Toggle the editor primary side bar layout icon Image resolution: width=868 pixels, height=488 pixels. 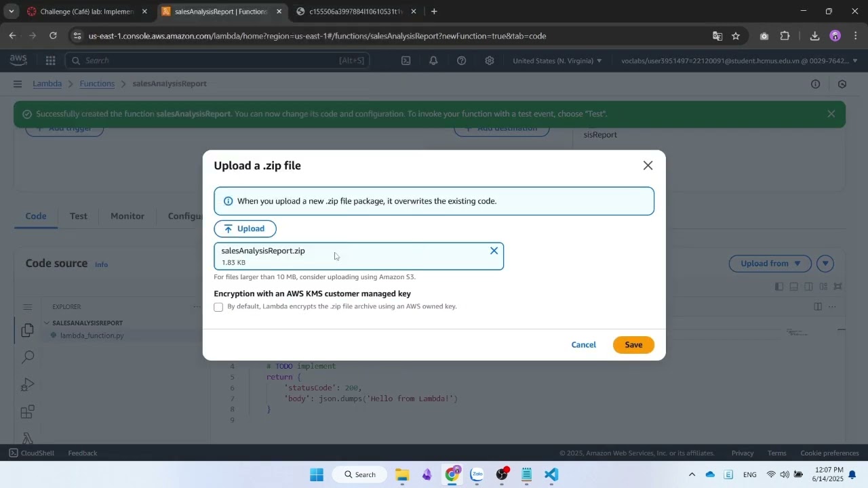[778, 287]
